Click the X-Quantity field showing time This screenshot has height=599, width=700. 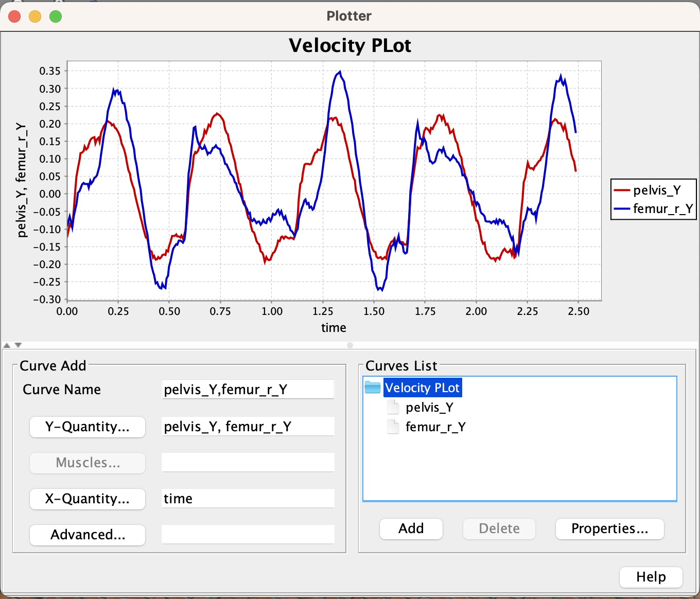pos(248,499)
